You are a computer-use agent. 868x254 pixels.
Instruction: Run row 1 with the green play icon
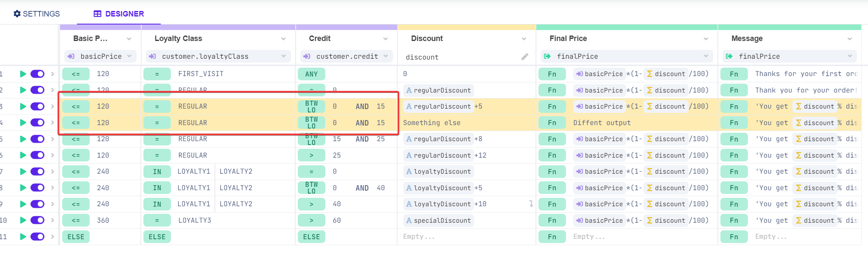(x=23, y=74)
